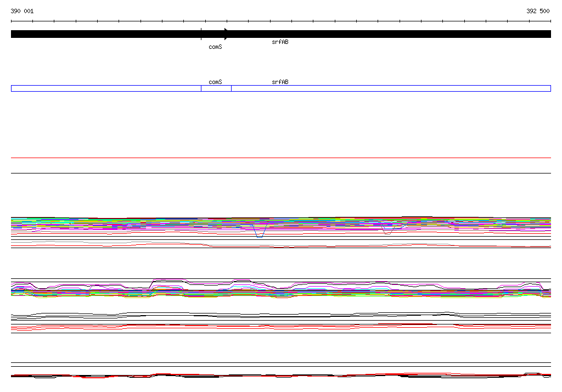Click the leftmost tick on the coordinate ruler

click(12, 21)
